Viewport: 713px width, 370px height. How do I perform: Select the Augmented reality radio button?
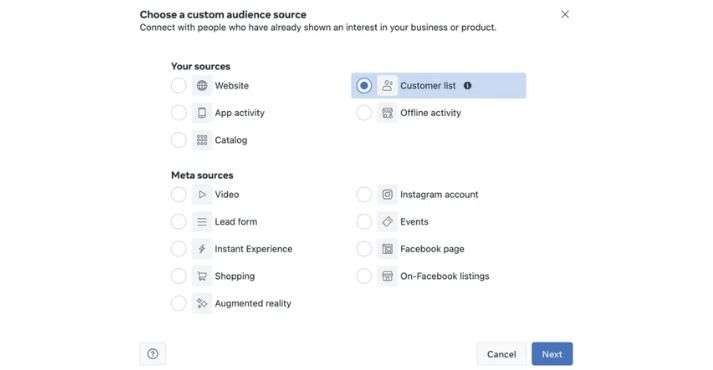pos(179,303)
